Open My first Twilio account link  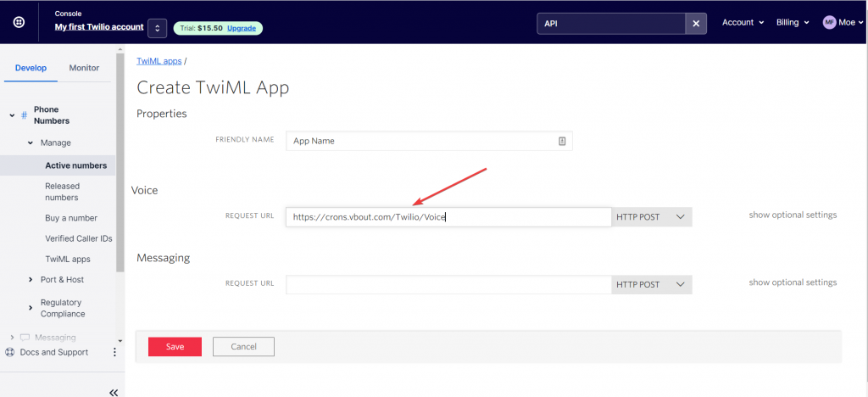pyautogui.click(x=99, y=26)
